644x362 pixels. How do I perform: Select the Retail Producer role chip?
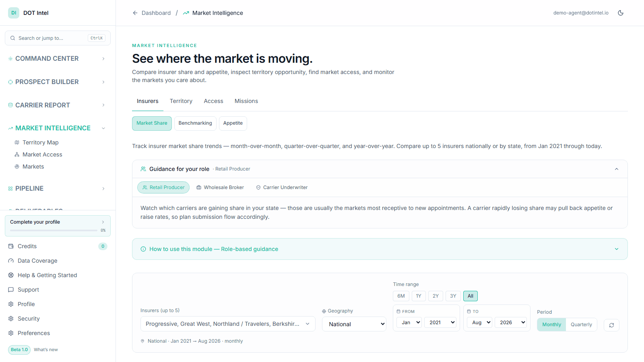coord(163,187)
